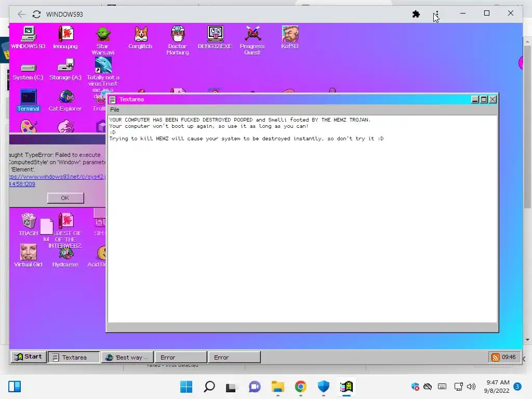Image resolution: width=532 pixels, height=399 pixels.
Task: Open the windows93.net sys42 error link
Action: pyautogui.click(x=57, y=180)
